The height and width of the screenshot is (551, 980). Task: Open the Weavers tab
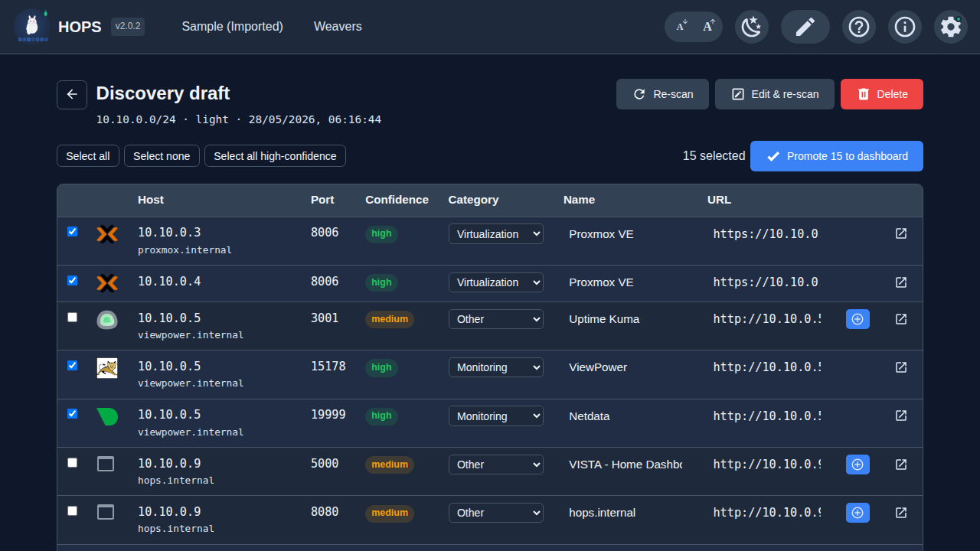[x=338, y=27]
